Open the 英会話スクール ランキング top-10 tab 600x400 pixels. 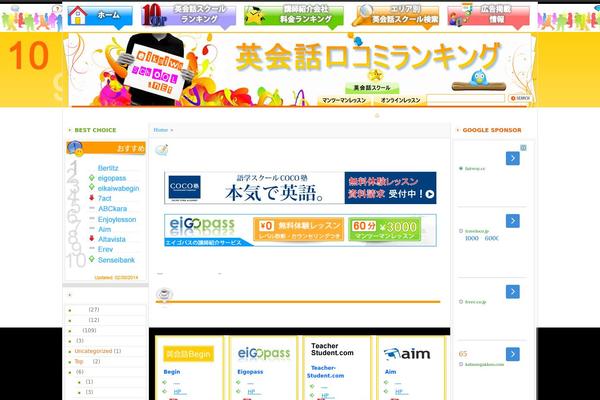click(x=188, y=16)
